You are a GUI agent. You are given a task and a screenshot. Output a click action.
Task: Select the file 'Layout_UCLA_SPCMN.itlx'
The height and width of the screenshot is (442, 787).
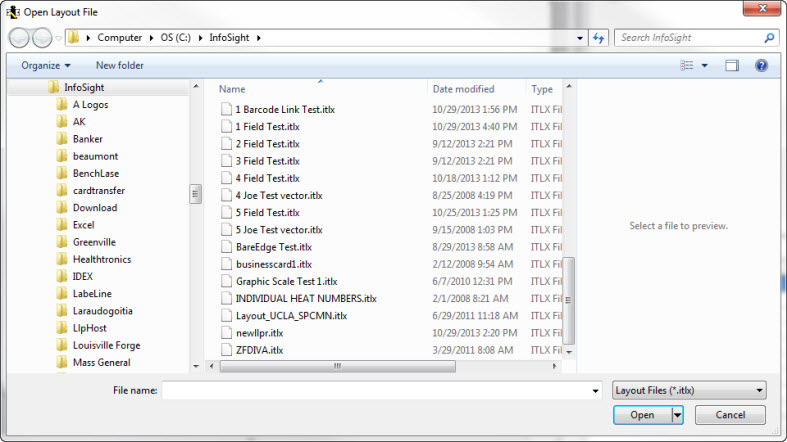pos(292,316)
